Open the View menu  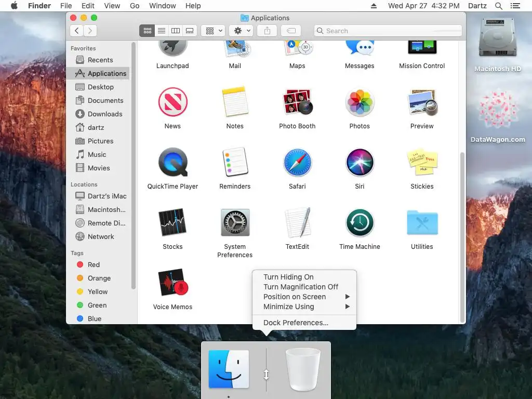point(112,6)
